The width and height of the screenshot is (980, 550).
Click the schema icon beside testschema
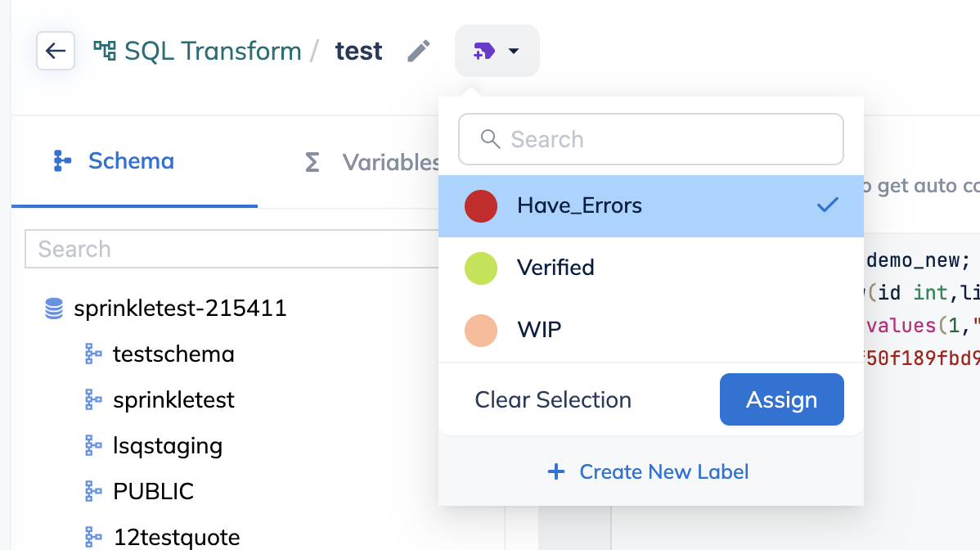point(93,354)
